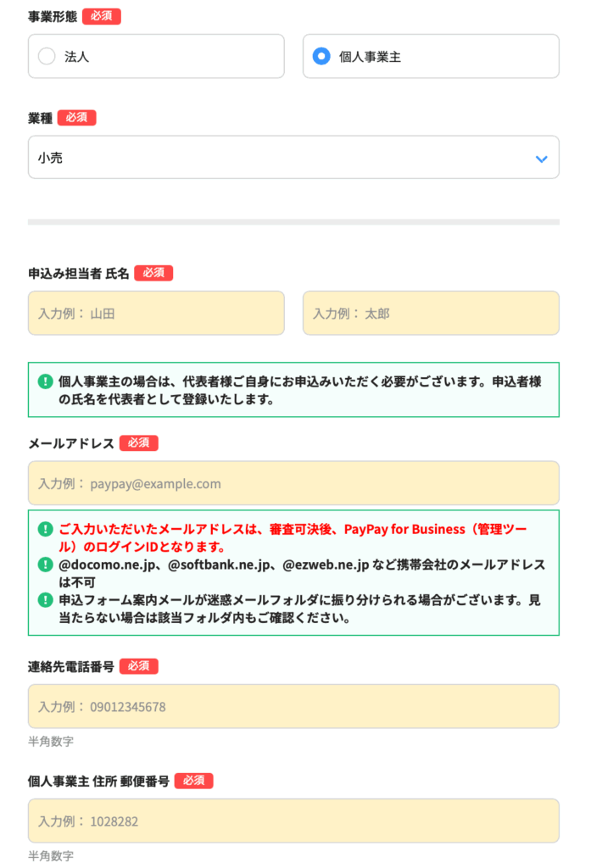
Task: Click the info icon beside 申込フォーム案内メール notice
Action: point(46,600)
